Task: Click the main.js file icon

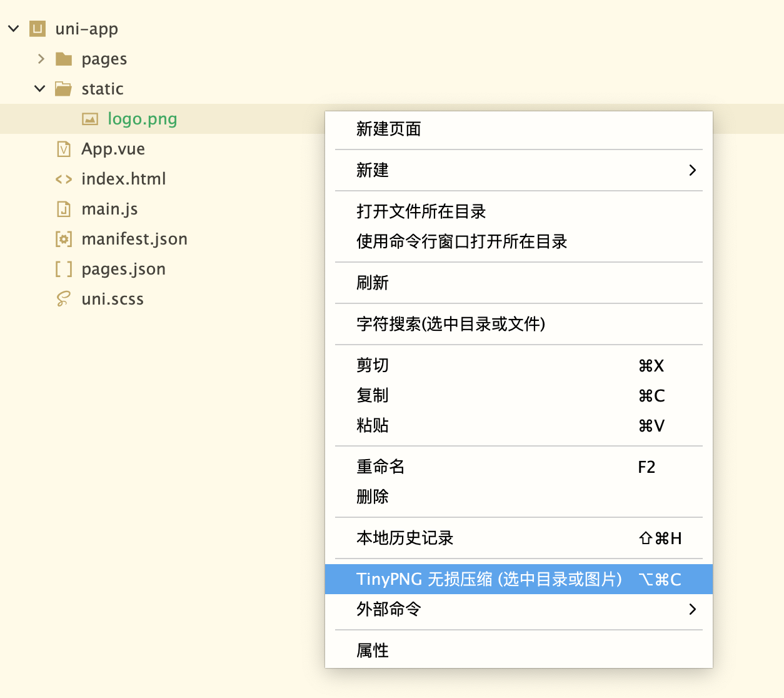Action: pos(64,209)
